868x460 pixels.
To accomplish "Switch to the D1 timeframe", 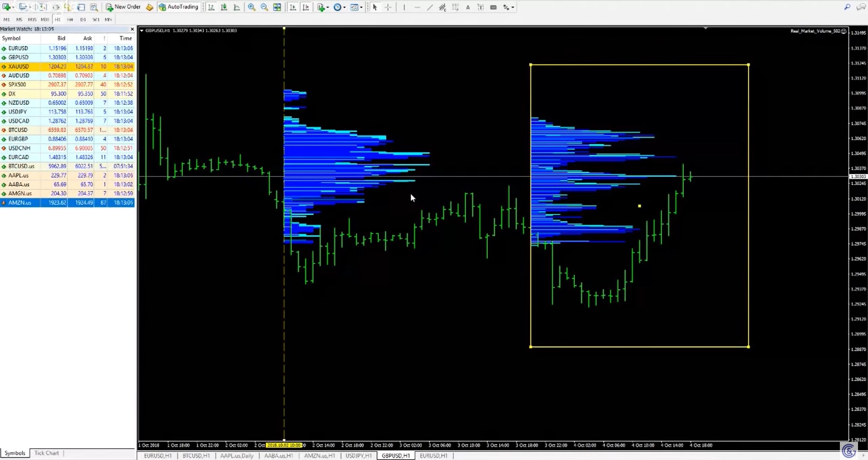I will 83,20.
